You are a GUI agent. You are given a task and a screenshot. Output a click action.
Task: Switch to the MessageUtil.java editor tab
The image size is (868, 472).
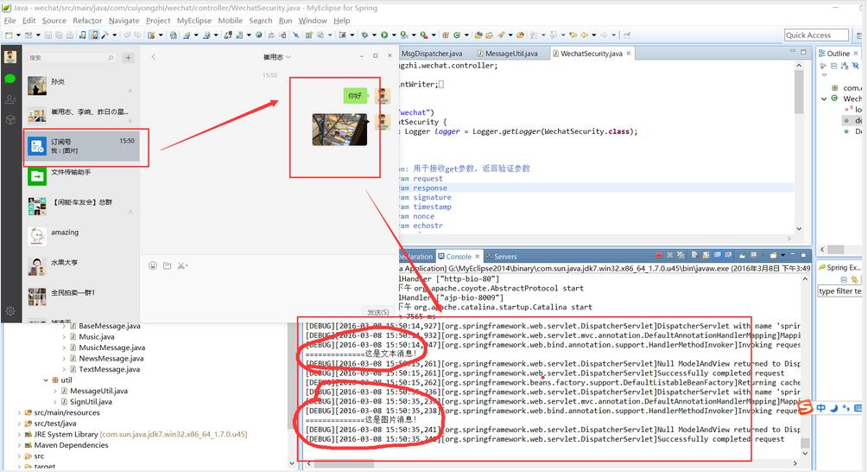(506, 54)
